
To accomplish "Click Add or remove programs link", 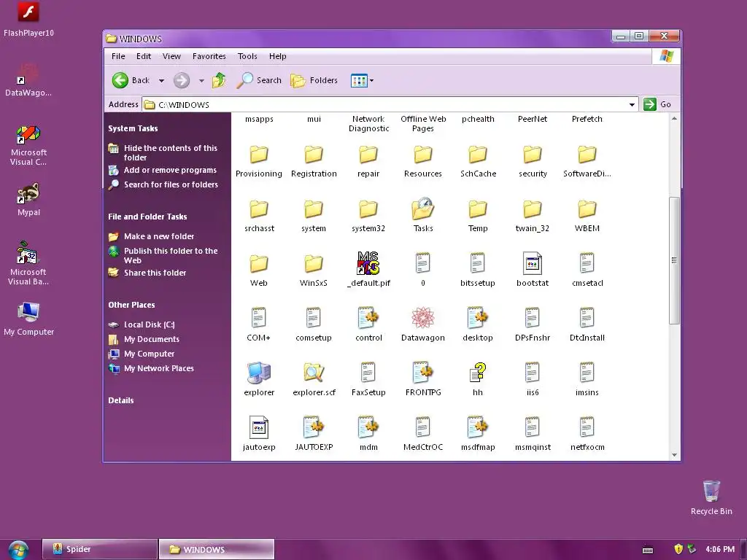I will 163,170.
